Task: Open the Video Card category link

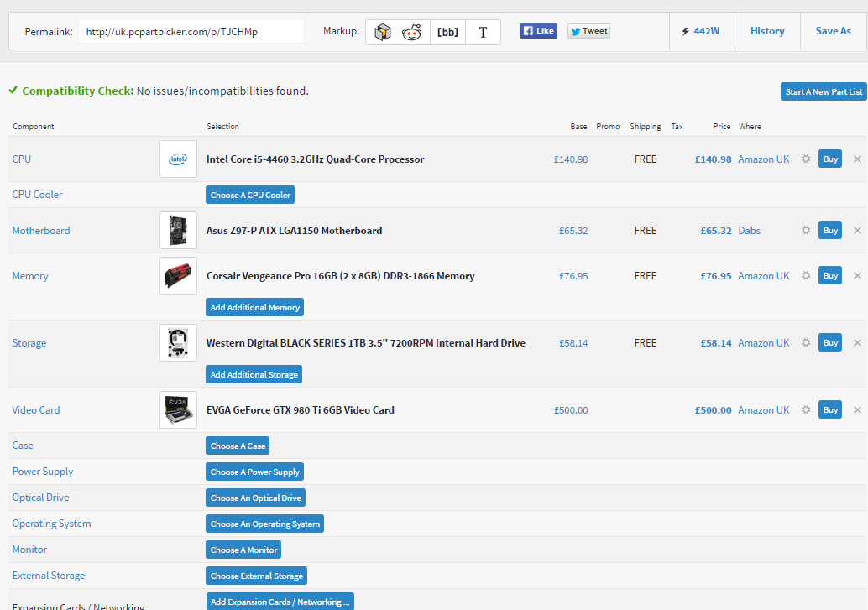Action: (36, 409)
